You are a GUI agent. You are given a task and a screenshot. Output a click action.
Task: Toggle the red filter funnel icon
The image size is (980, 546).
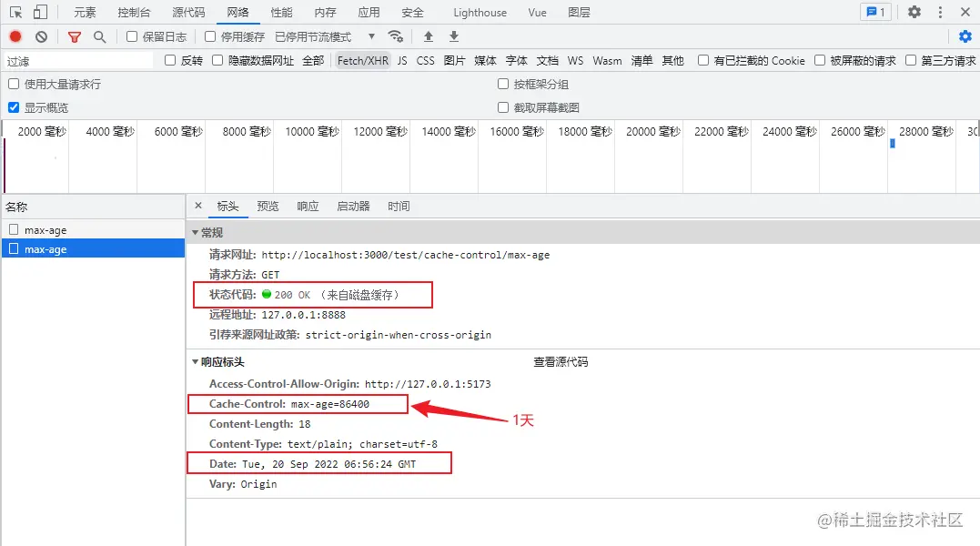[75, 37]
